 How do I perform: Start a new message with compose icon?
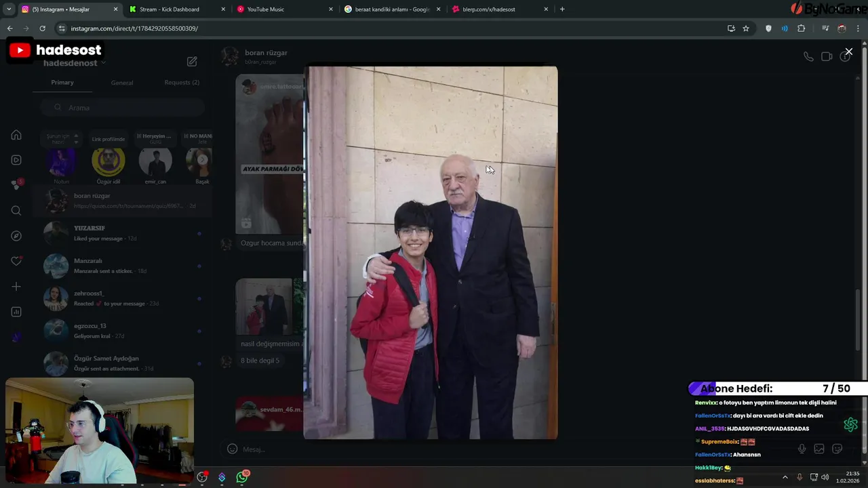pyautogui.click(x=192, y=62)
